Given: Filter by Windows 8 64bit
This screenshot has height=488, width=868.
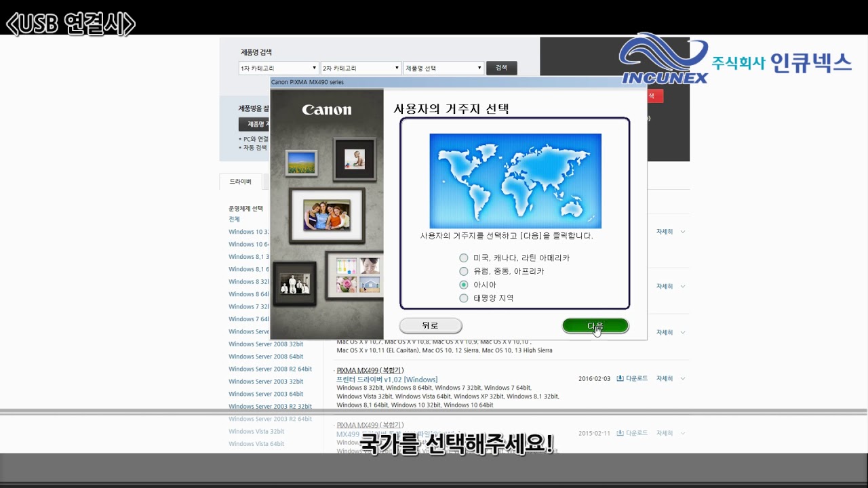Looking at the screenshot, I should pyautogui.click(x=250, y=294).
